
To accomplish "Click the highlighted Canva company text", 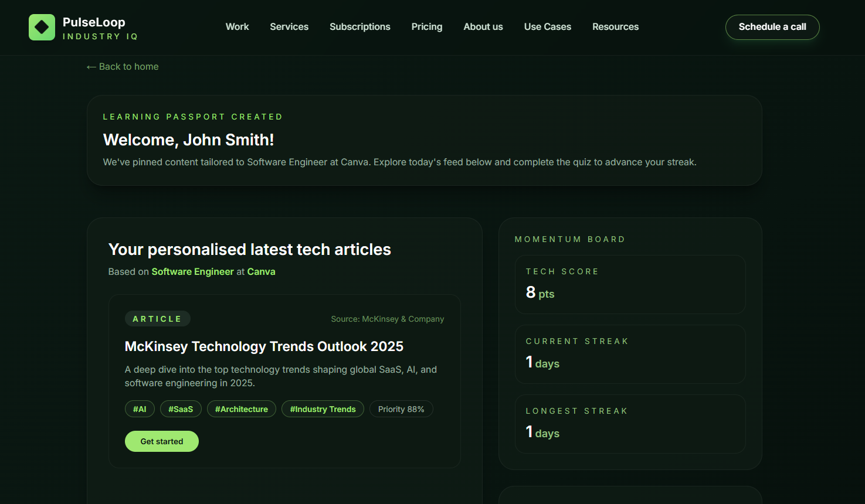I will click(x=262, y=272).
